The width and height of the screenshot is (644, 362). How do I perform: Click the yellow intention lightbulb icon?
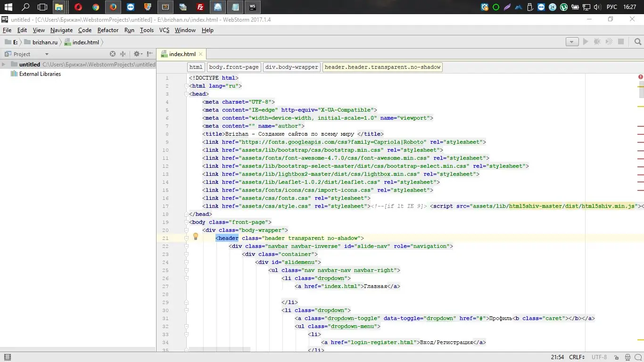196,237
